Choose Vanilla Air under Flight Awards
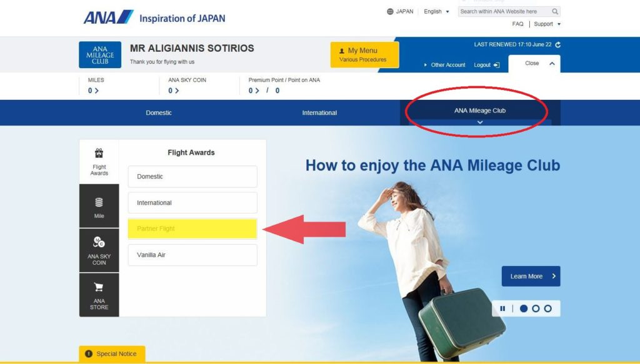This screenshot has width=640, height=364. pos(192,255)
